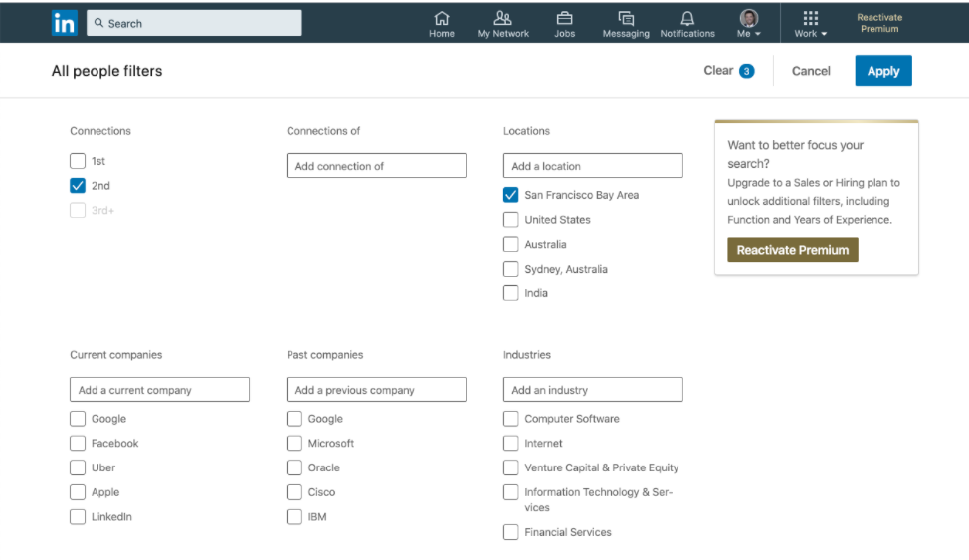969x560 pixels.
Task: Expand the Me dropdown arrow
Action: (x=758, y=34)
